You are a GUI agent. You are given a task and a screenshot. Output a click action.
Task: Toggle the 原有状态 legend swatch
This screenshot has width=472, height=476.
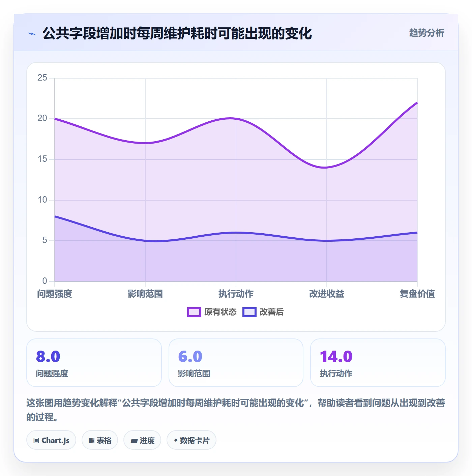coord(194,312)
